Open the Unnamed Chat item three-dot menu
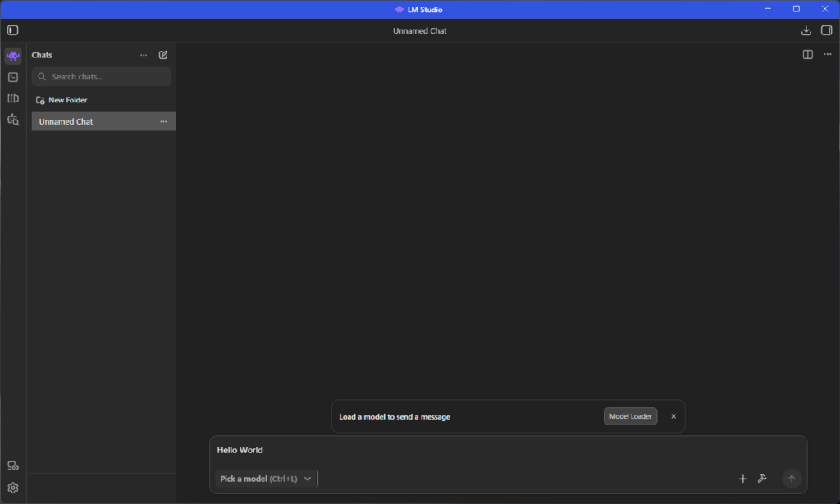 163,121
